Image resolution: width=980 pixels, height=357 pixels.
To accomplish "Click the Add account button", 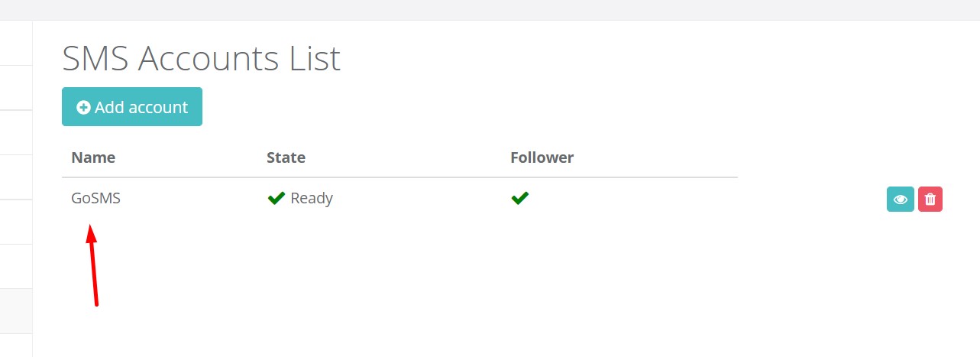I will (x=131, y=107).
